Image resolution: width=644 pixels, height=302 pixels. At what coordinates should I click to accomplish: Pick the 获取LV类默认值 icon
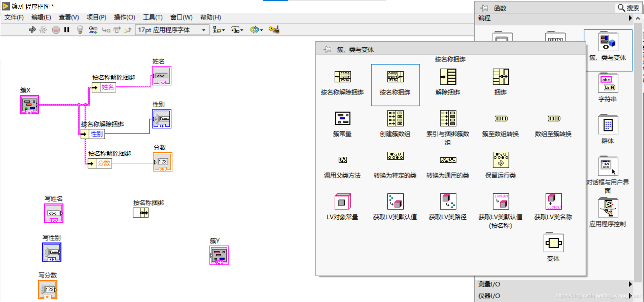[x=395, y=202]
